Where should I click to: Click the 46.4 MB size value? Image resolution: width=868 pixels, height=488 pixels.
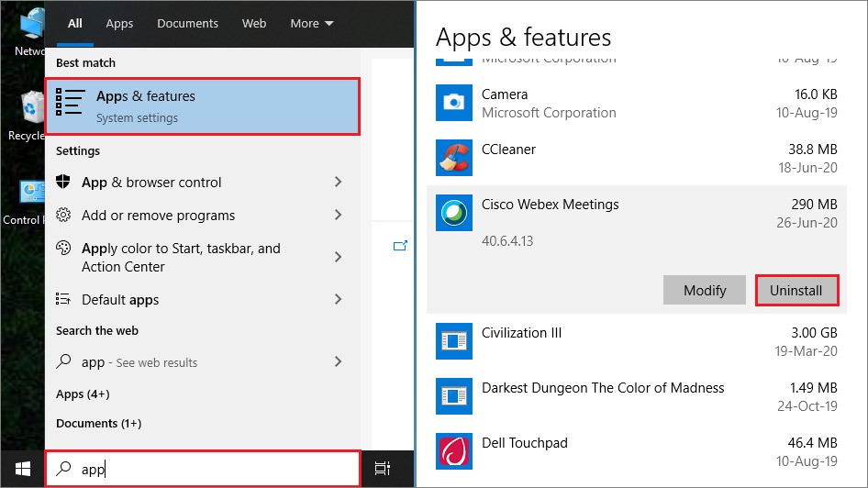pyautogui.click(x=813, y=443)
